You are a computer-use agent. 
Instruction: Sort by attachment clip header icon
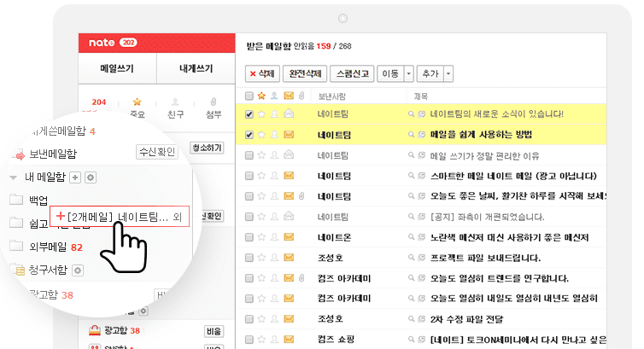coord(302,96)
